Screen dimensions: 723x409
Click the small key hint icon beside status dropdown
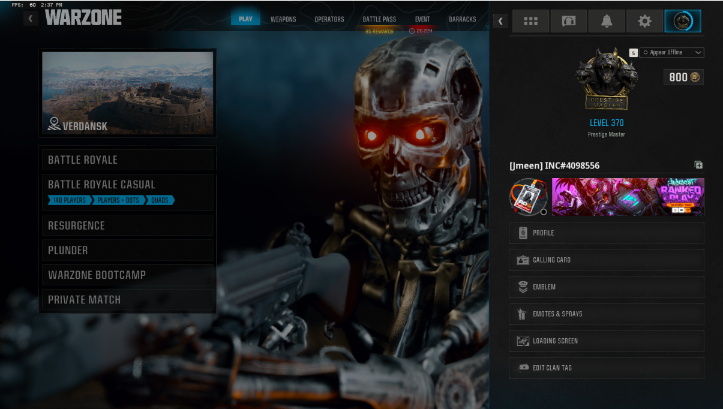tap(633, 53)
